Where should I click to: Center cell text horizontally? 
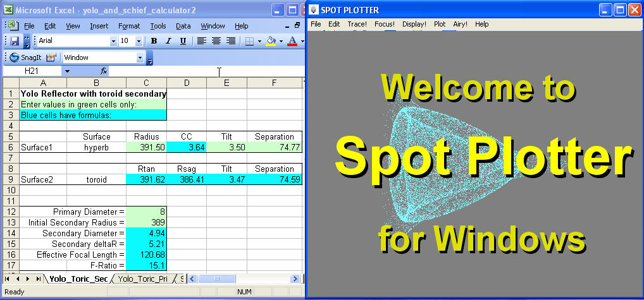[x=216, y=41]
